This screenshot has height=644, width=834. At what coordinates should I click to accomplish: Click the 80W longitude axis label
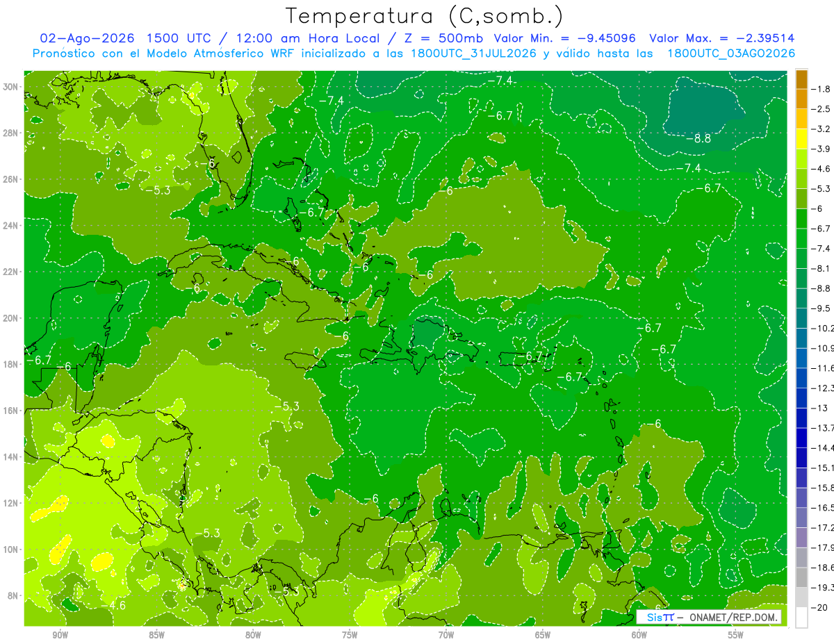(253, 635)
